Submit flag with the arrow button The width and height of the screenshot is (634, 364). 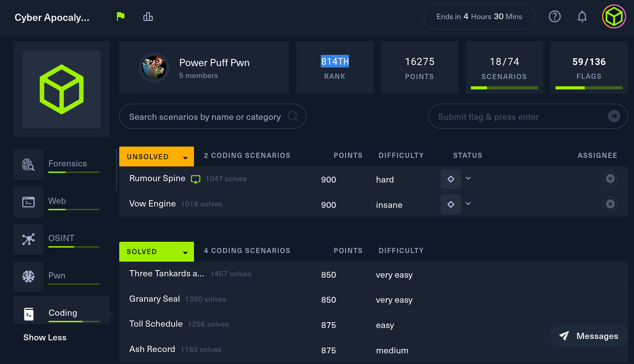coord(614,116)
